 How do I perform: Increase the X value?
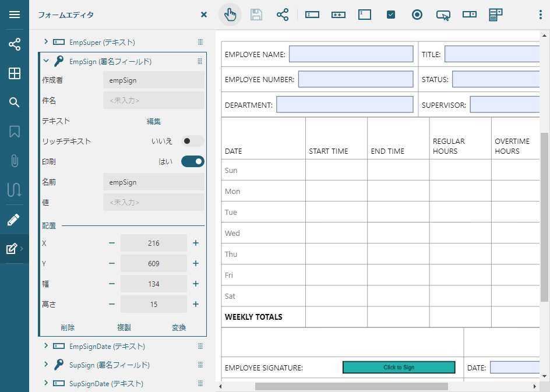[196, 243]
